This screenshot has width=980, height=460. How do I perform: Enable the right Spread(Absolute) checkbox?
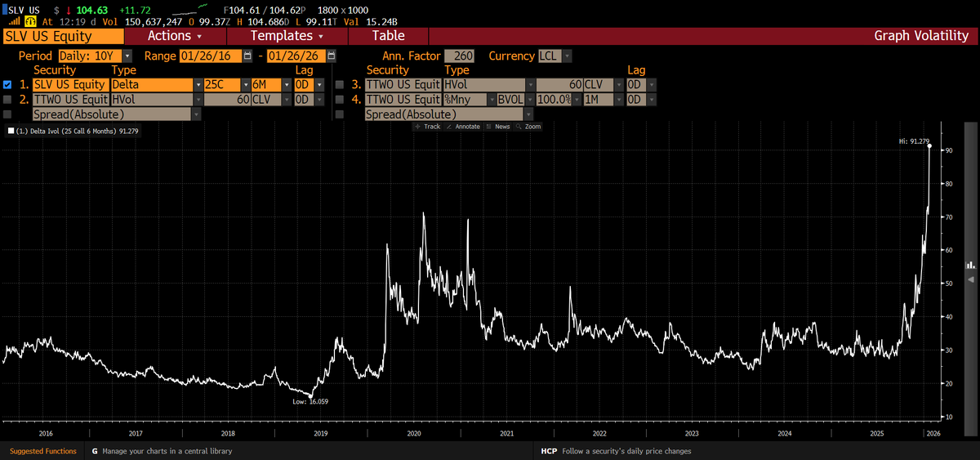click(x=339, y=114)
